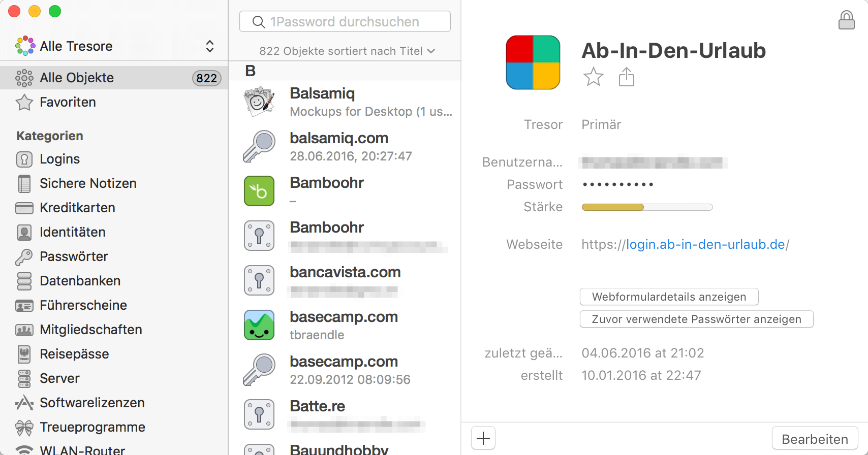This screenshot has height=455, width=868.
Task: Click the 1Password durchsuchen search field
Action: click(x=345, y=22)
